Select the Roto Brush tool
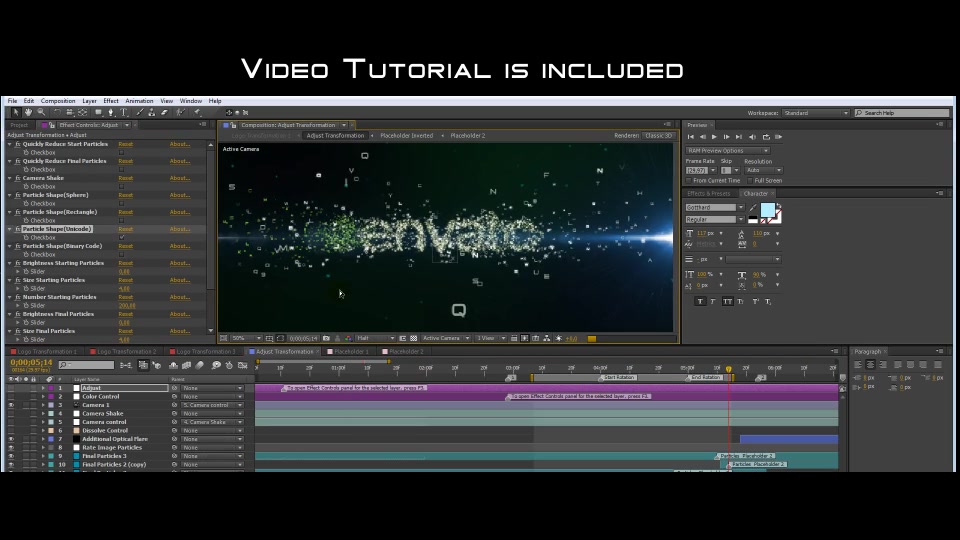960x540 pixels. [181, 113]
